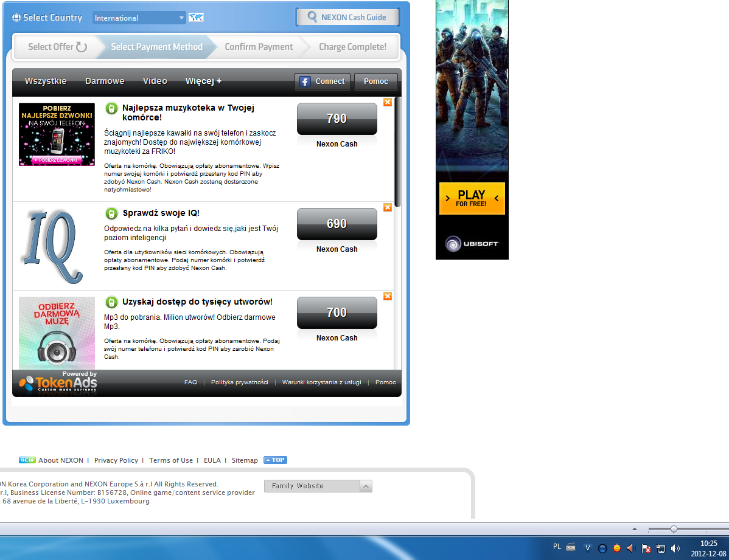Viewport: 729px width, 560px height.
Task: Click the 700 Nexon Cash button
Action: click(x=337, y=313)
